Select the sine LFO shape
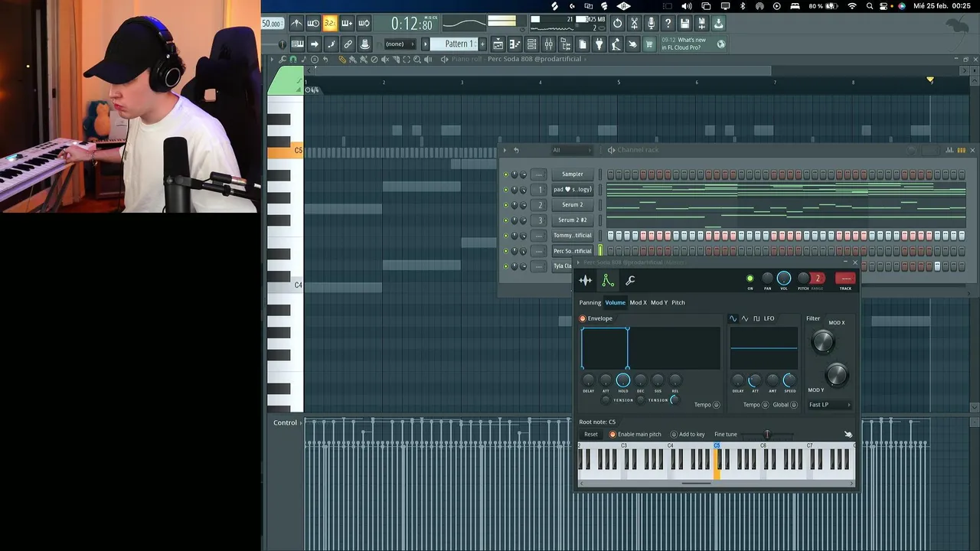Viewport: 980px width, 551px height. pos(733,318)
